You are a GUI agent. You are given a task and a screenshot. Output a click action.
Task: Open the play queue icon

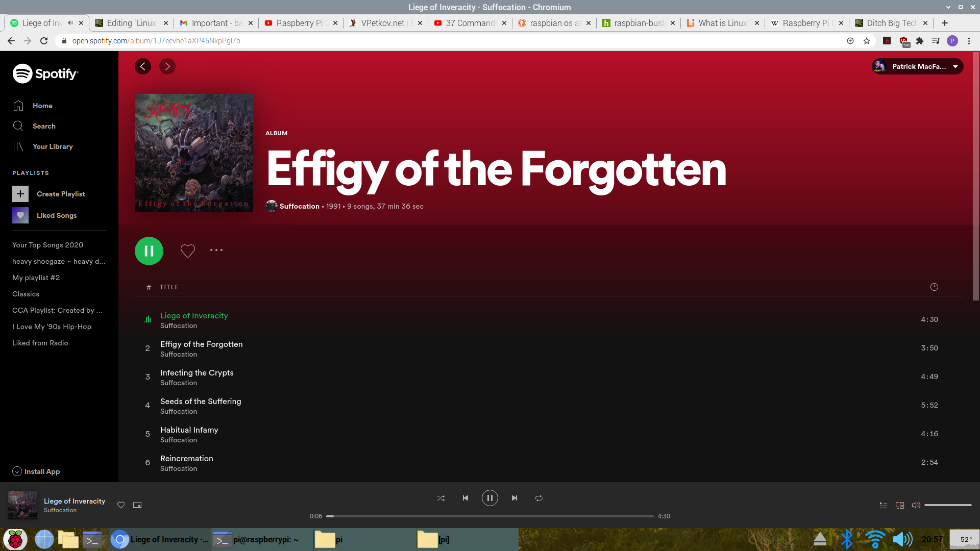pyautogui.click(x=884, y=505)
